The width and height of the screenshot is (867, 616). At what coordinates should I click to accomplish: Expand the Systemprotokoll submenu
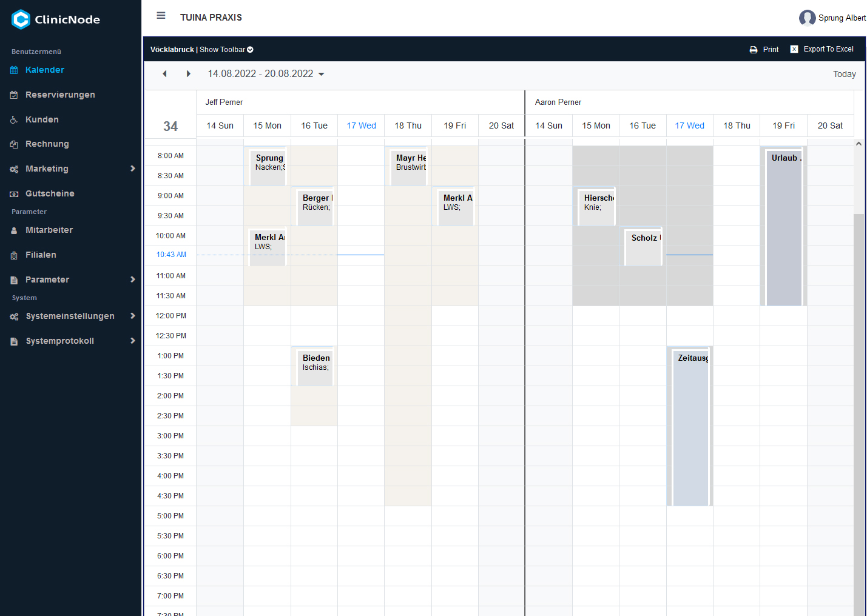[x=132, y=341]
